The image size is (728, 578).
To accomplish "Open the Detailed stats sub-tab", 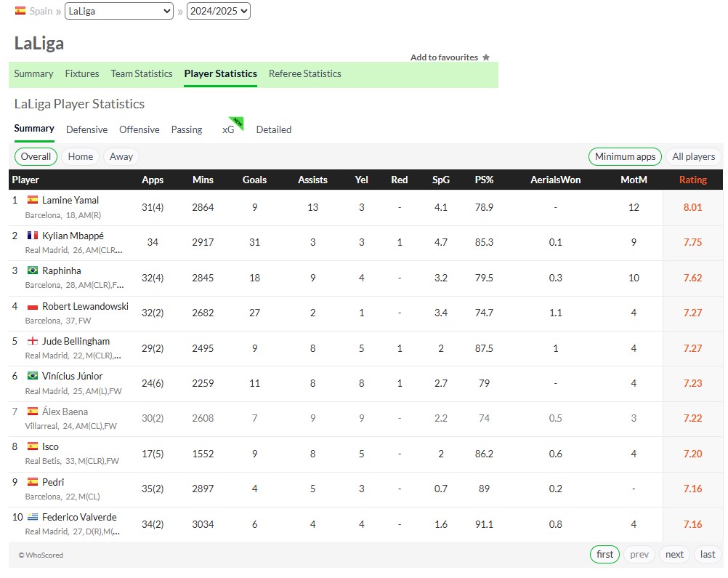I will [273, 129].
